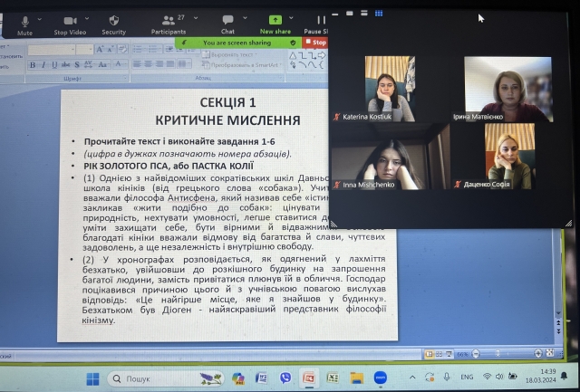Switch video panel to grid view
Screen dimensions: 580x392
pyautogui.click(x=379, y=14)
